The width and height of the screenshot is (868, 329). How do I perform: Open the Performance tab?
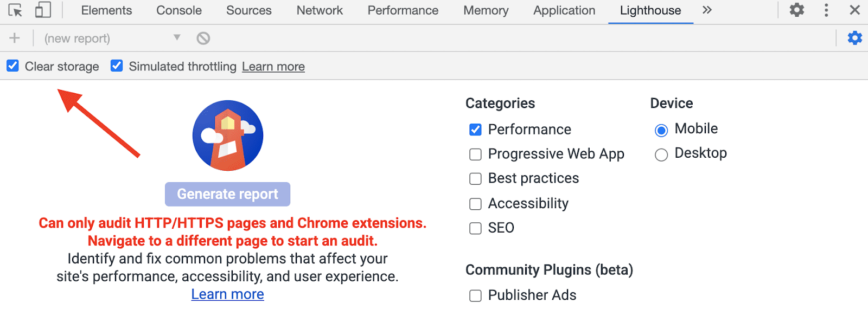[x=403, y=10]
